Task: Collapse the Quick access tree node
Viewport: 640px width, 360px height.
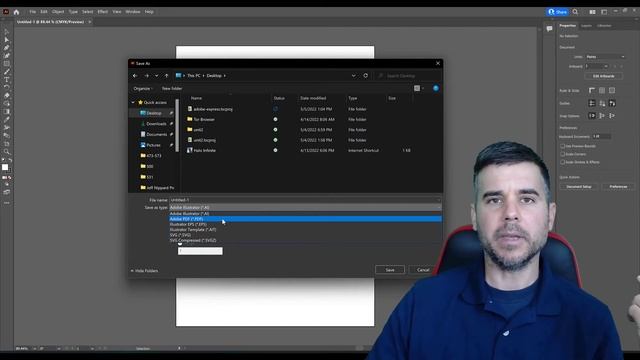Action: (x=133, y=102)
